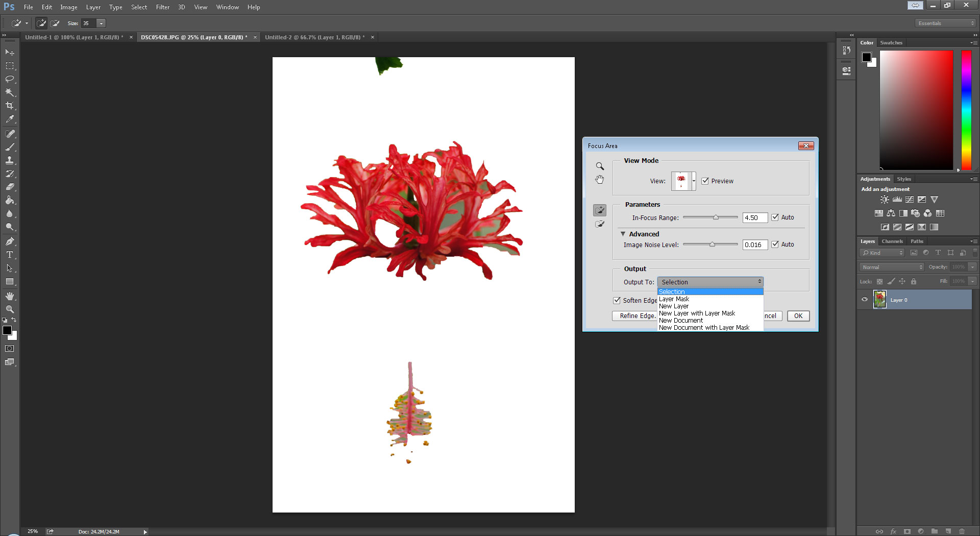Click Zoom tool in Focus Area dialog
This screenshot has height=536, width=980.
pos(600,166)
